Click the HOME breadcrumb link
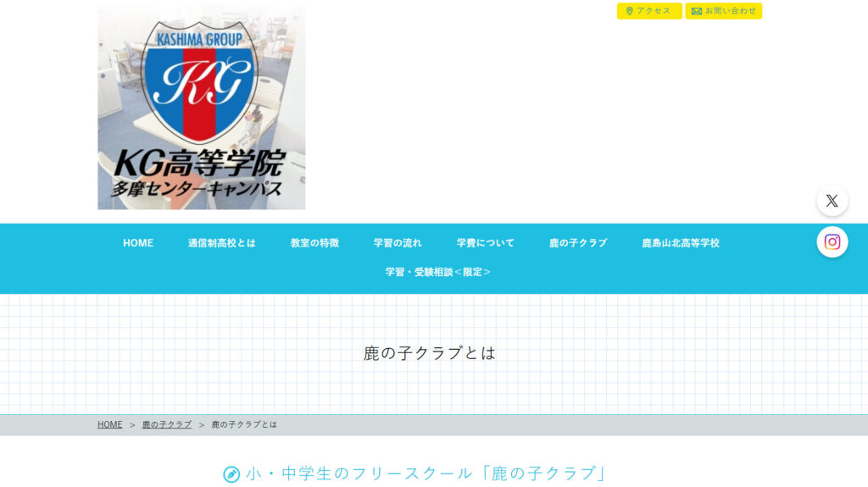 (x=109, y=424)
